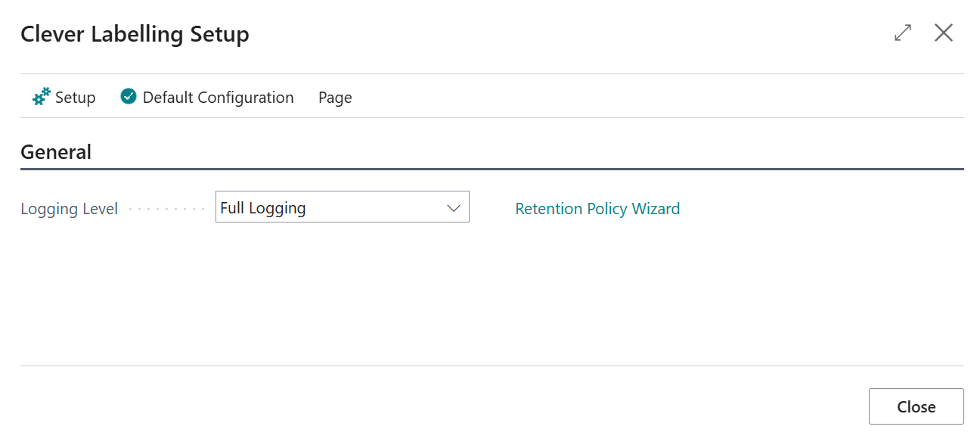This screenshot has height=445, width=980.
Task: Click the Clever Labelling Setup title
Action: tap(135, 34)
